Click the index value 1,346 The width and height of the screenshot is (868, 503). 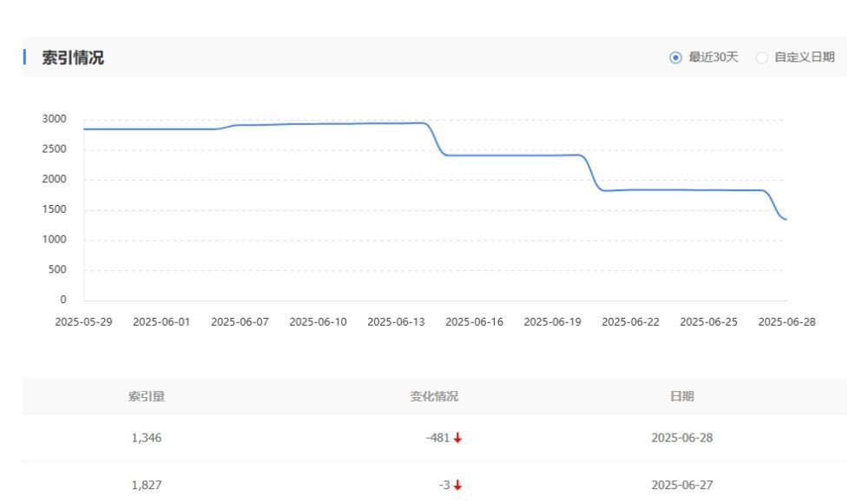[x=147, y=438]
